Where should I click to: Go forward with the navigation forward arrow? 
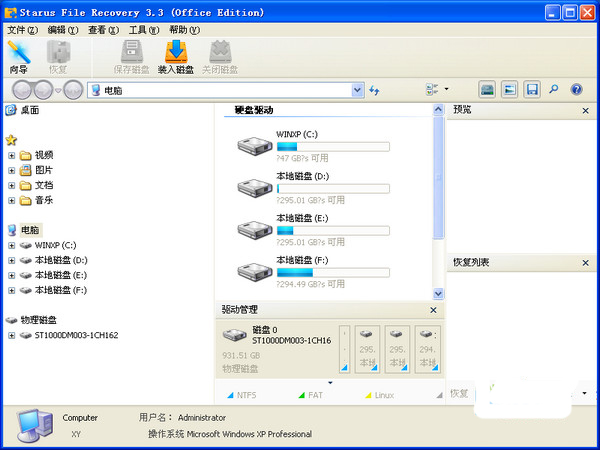coord(43,90)
